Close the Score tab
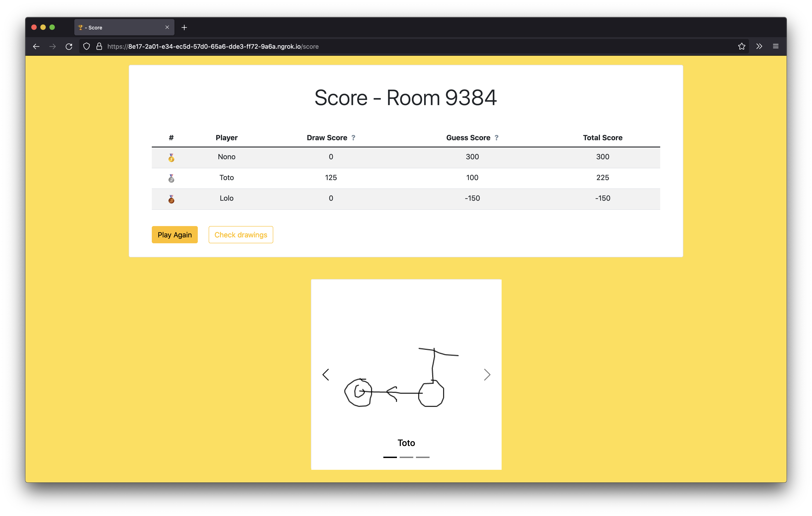The image size is (812, 516). coord(167,27)
